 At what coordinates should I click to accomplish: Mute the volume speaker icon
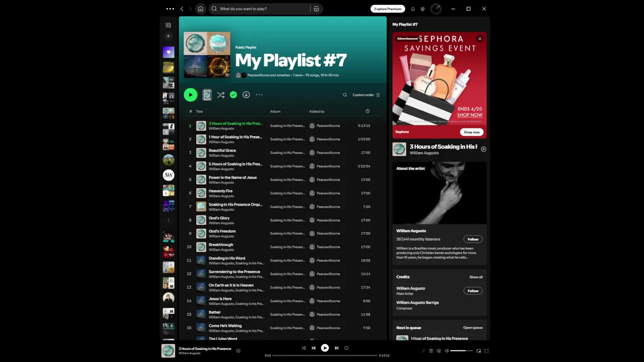tap(446, 351)
